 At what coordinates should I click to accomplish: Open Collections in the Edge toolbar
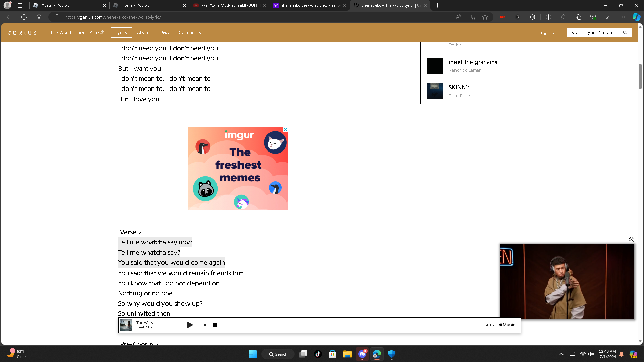(578, 17)
